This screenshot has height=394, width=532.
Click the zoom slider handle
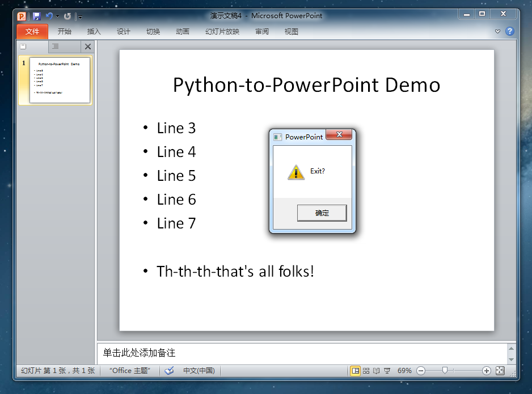point(445,371)
